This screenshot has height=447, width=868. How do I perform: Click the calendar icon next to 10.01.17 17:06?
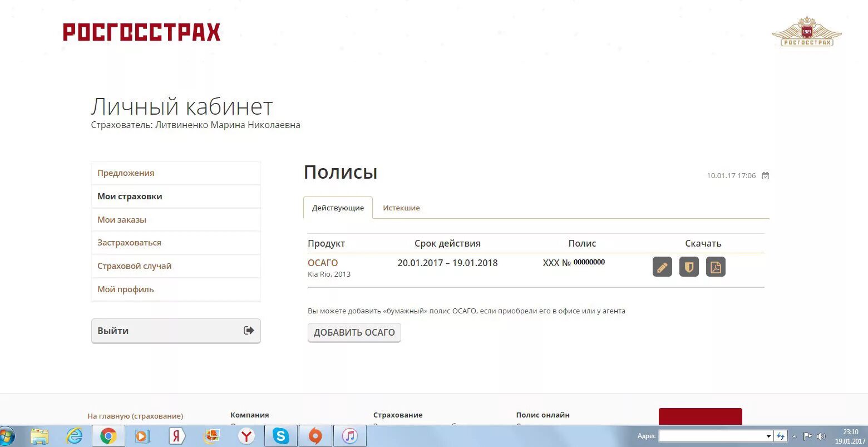tap(766, 176)
